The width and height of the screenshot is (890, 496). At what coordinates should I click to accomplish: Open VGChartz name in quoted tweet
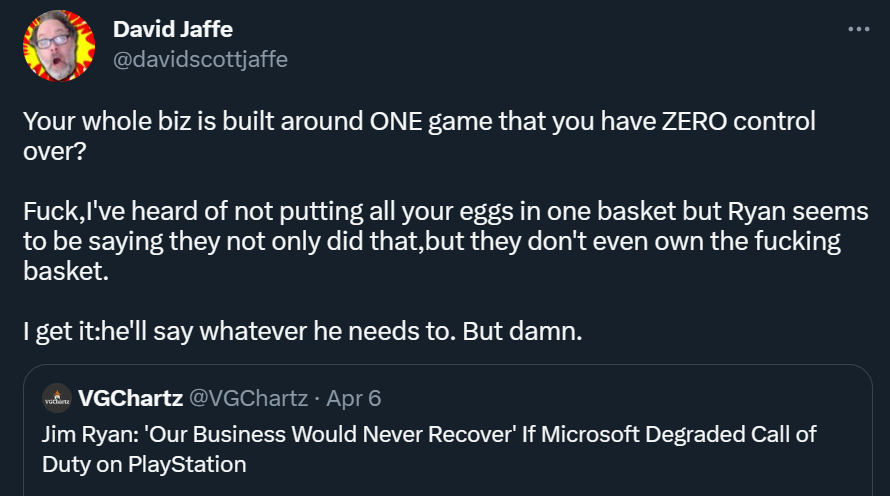(x=130, y=398)
